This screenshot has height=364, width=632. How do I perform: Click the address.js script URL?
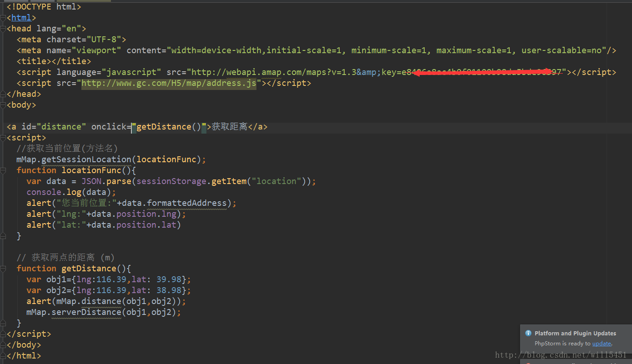pyautogui.click(x=169, y=83)
